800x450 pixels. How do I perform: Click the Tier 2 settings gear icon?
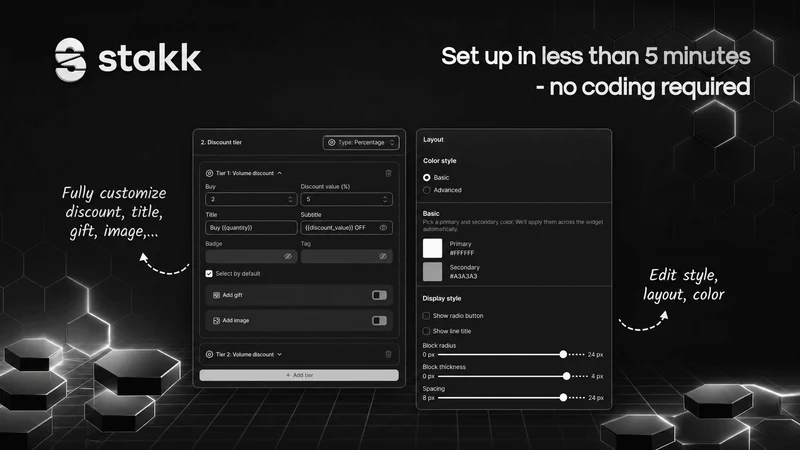point(209,354)
